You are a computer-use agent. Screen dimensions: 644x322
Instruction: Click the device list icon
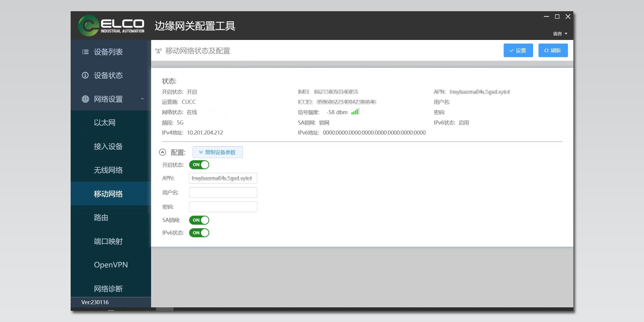85,52
